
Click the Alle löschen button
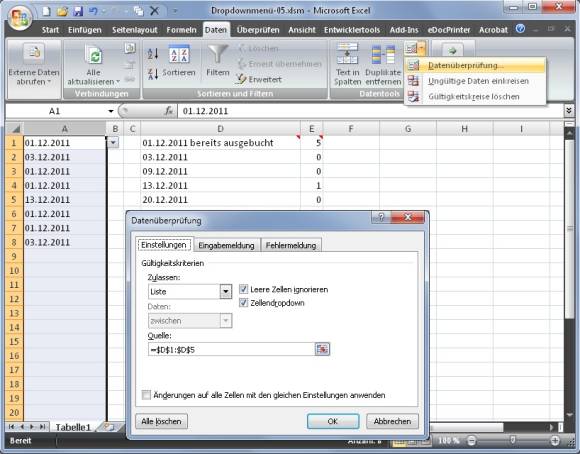point(161,421)
